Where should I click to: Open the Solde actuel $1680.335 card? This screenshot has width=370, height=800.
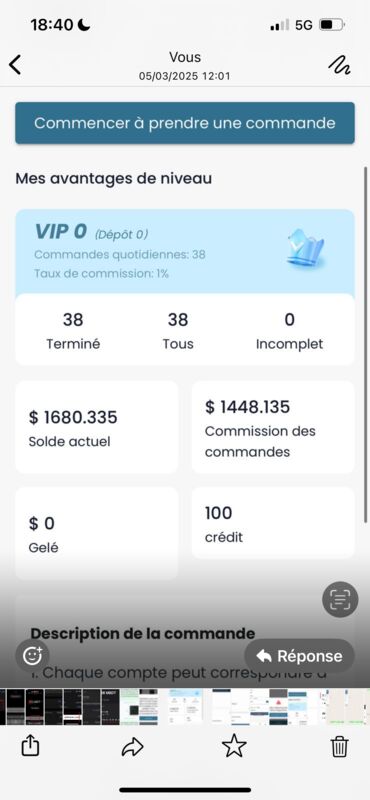click(97, 427)
